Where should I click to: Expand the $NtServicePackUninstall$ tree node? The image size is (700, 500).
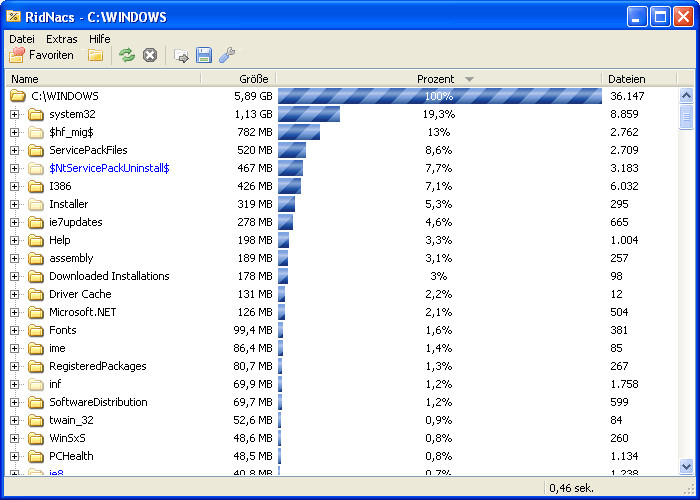coord(15,168)
